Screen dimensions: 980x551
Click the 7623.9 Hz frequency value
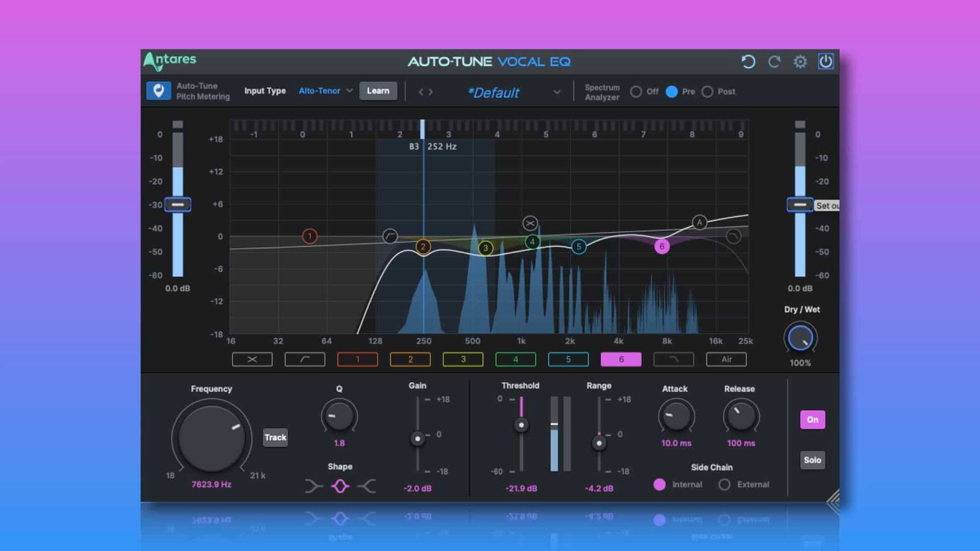(x=211, y=484)
